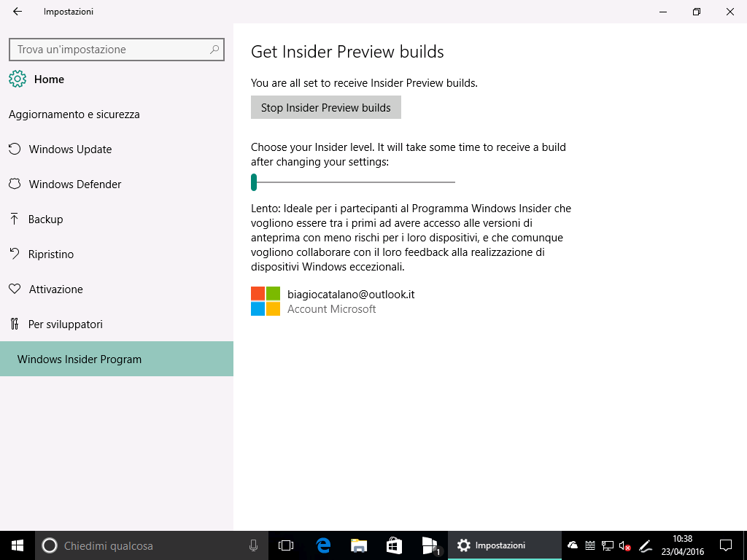Click the Per sviluppatori tools icon

tap(15, 324)
